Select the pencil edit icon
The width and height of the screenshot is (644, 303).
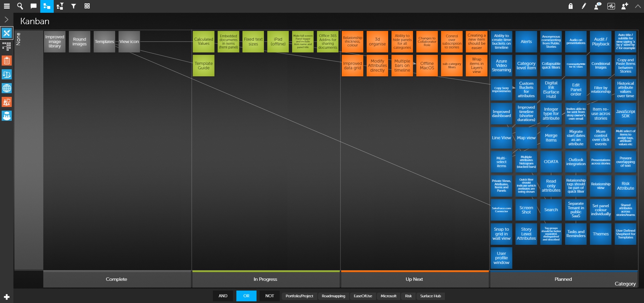click(584, 6)
